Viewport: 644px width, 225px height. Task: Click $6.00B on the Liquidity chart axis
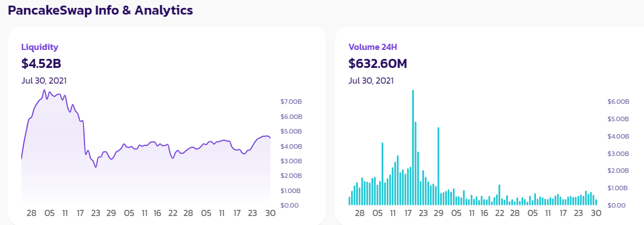tap(291, 116)
